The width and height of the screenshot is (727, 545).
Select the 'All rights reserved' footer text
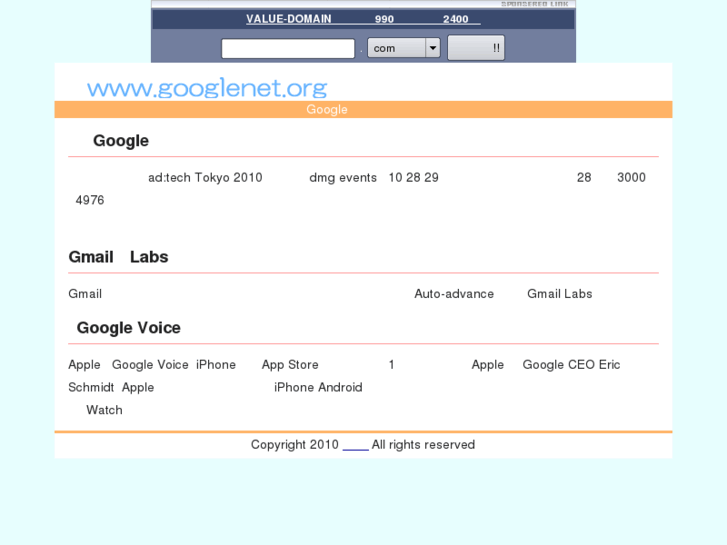(423, 445)
